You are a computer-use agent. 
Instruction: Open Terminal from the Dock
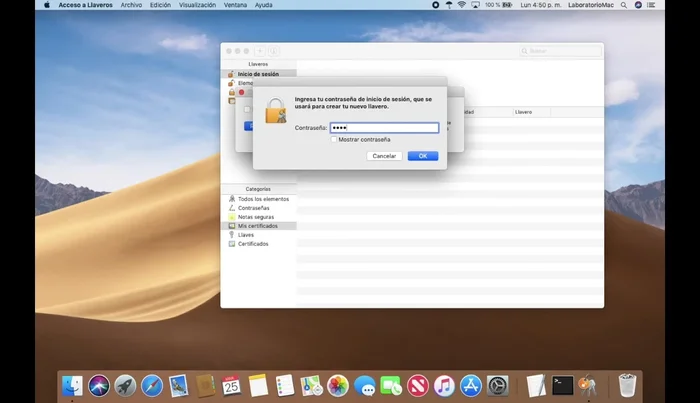point(563,385)
